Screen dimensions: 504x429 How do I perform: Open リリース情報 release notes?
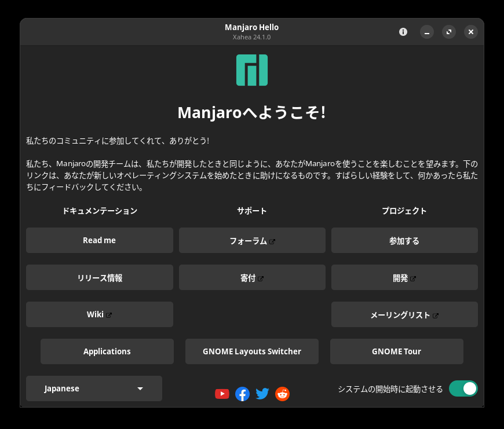tap(100, 277)
